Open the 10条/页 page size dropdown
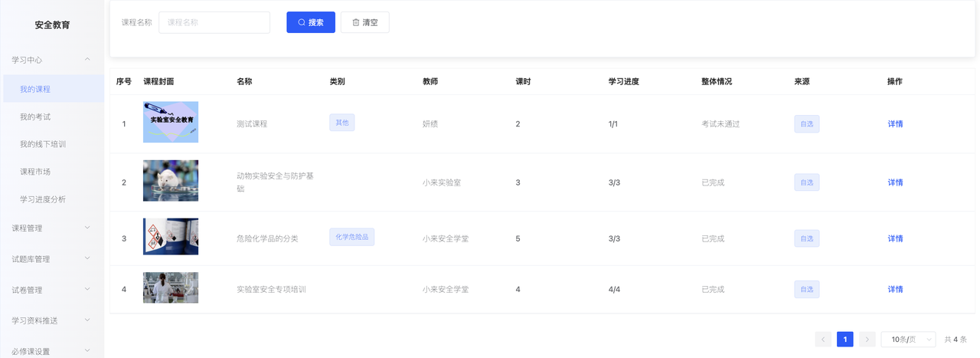The height and width of the screenshot is (358, 980). (x=908, y=339)
